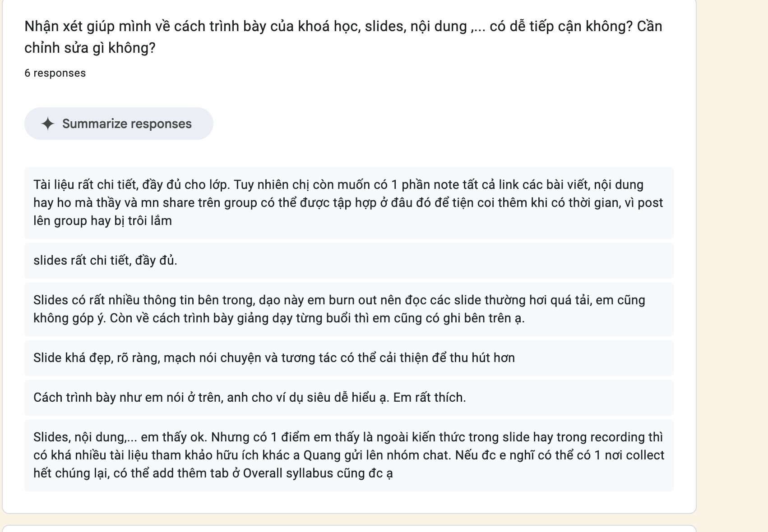Click the Summarize responses button label
This screenshot has width=768, height=532.
pos(127,124)
